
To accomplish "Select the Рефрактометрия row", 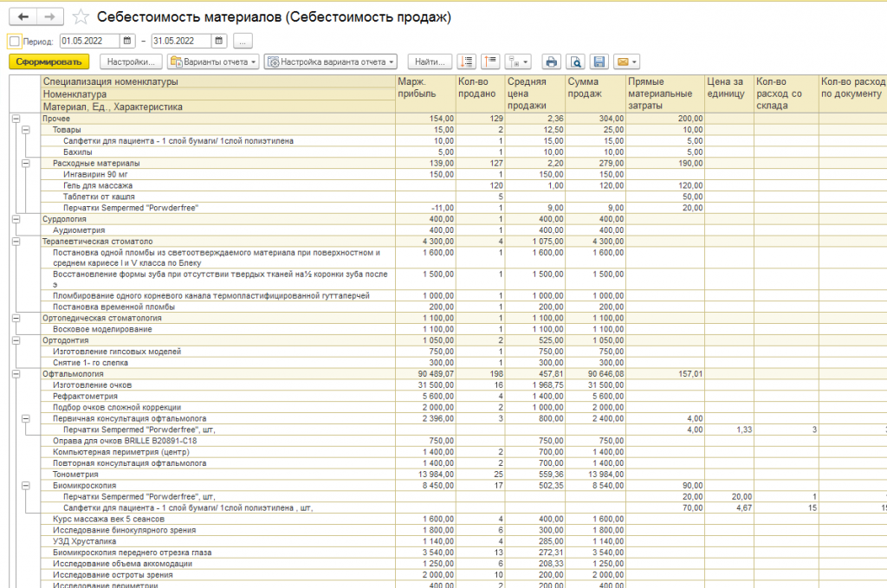I will (x=217, y=397).
